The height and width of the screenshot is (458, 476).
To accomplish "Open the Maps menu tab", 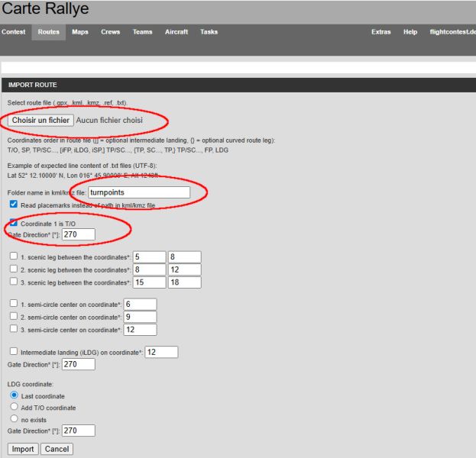I will click(x=79, y=32).
